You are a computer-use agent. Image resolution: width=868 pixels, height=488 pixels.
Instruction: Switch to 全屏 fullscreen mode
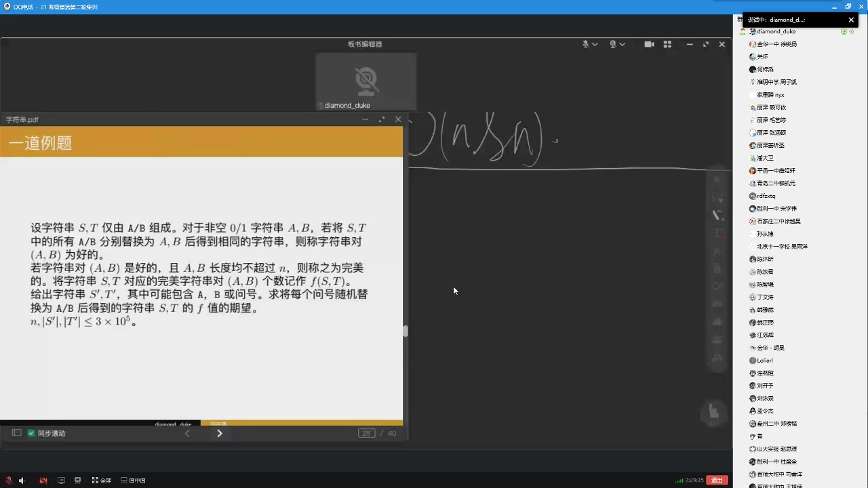point(102,481)
